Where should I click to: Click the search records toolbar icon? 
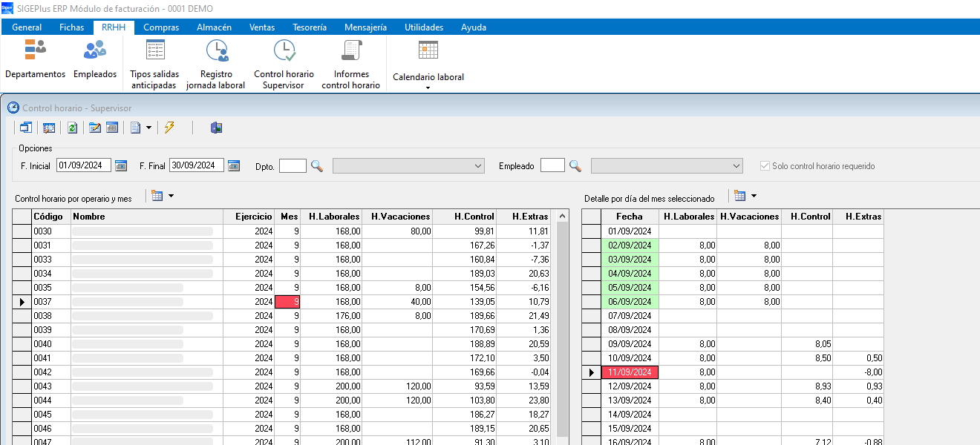pyautogui.click(x=49, y=128)
